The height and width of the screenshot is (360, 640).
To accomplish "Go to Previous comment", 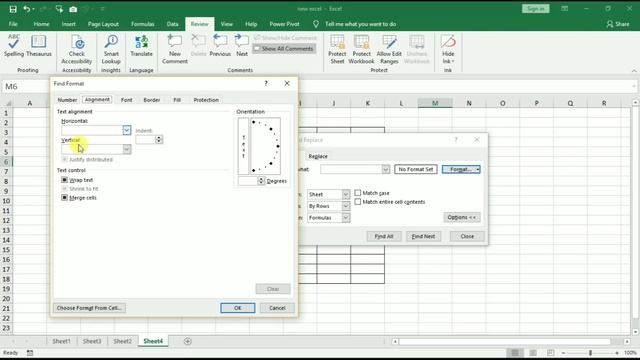I will pyautogui.click(x=220, y=46).
